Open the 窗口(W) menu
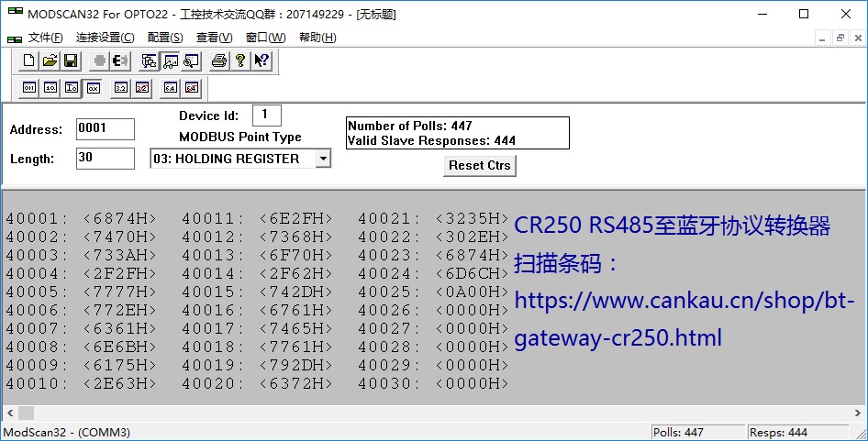Image resolution: width=868 pixels, height=441 pixels. tap(266, 38)
